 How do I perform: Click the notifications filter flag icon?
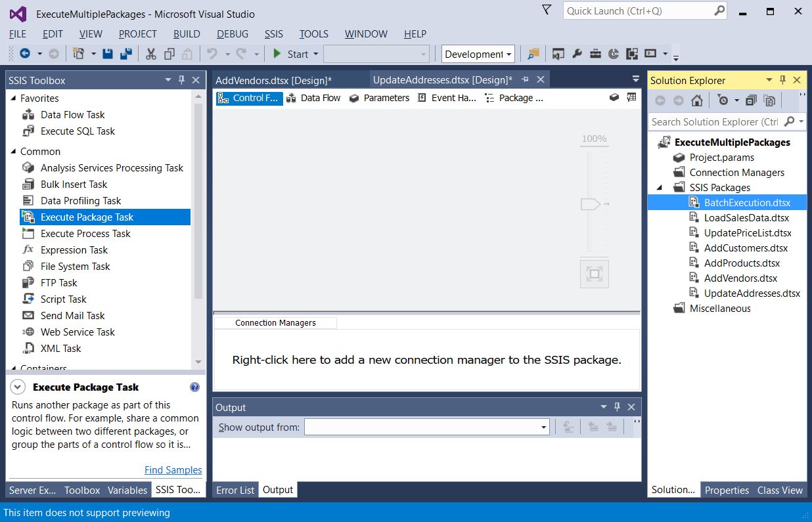coord(547,10)
